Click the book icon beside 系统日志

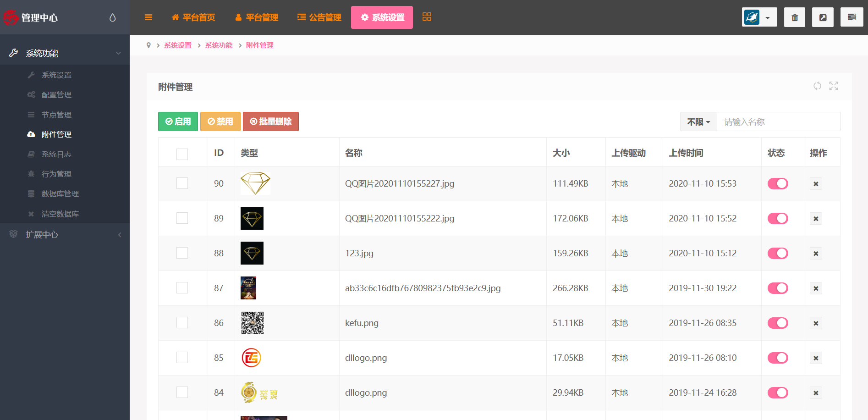(x=31, y=154)
